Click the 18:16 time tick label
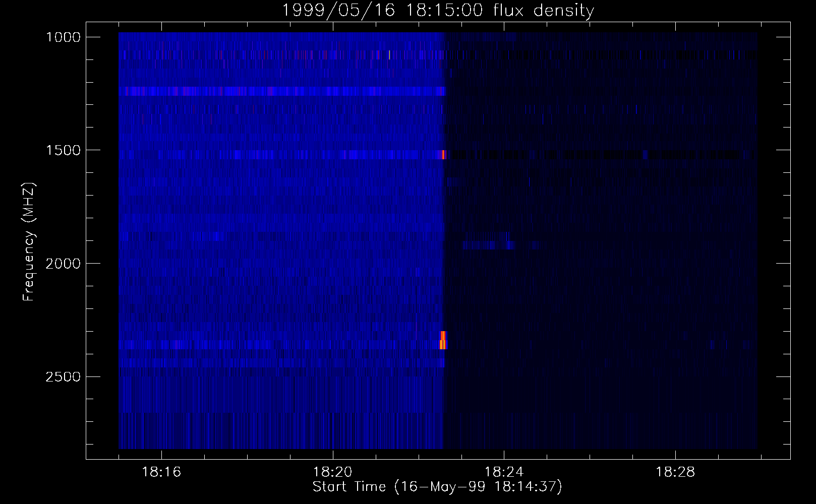816x504 pixels. click(x=161, y=472)
